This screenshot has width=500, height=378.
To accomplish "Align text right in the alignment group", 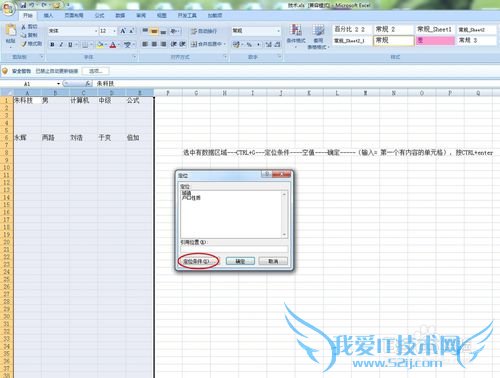I will [163, 44].
